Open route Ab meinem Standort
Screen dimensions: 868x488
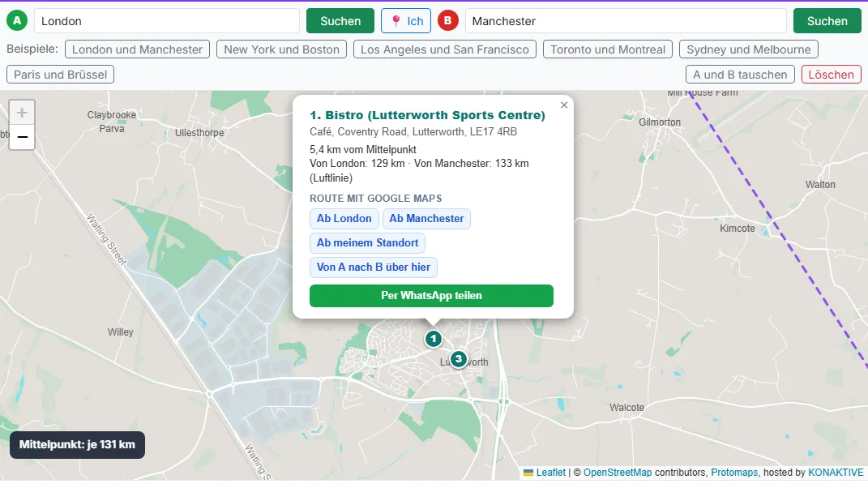(368, 242)
